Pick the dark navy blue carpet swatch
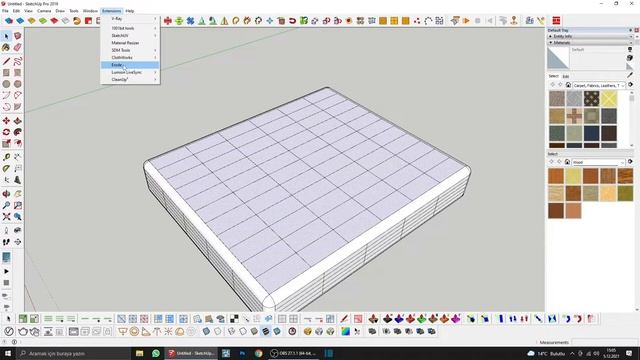640x360 pixels. [591, 133]
